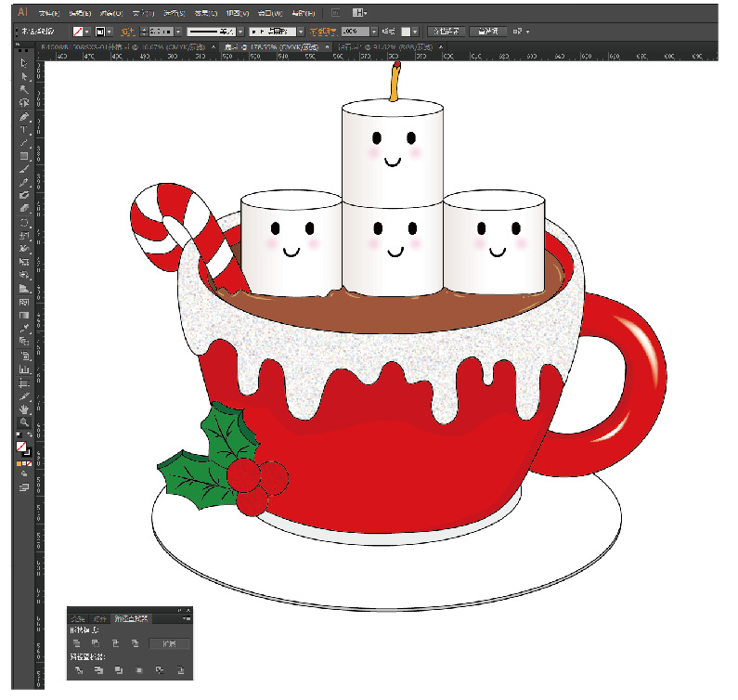Click the Divide pathfinder icon
738x700 pixels.
[x=77, y=669]
